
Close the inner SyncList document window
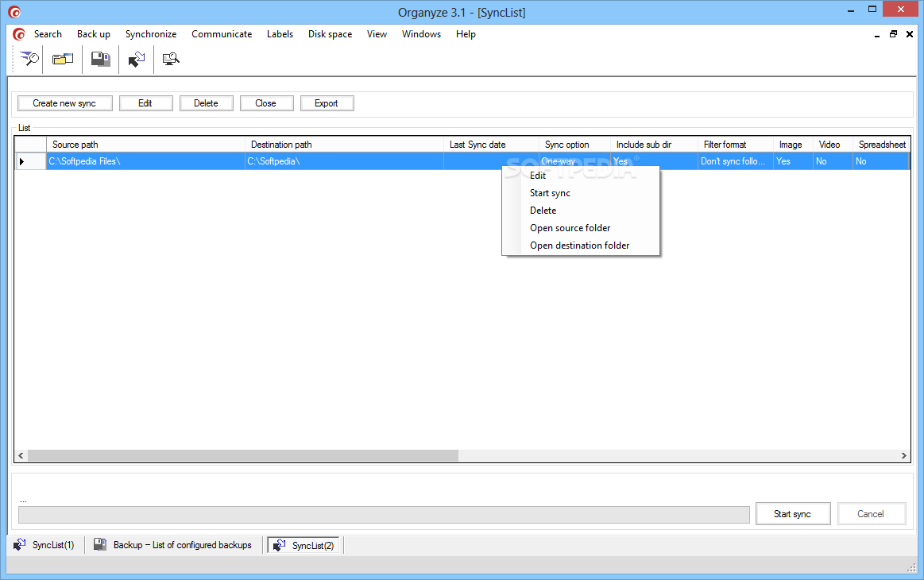909,34
